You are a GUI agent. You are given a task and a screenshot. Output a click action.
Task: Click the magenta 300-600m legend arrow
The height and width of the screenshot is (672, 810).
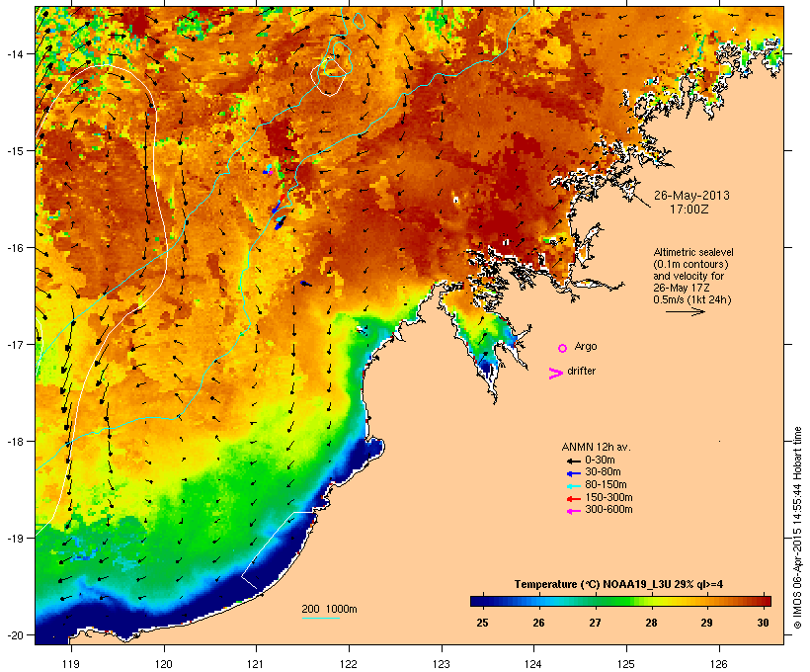573,511
